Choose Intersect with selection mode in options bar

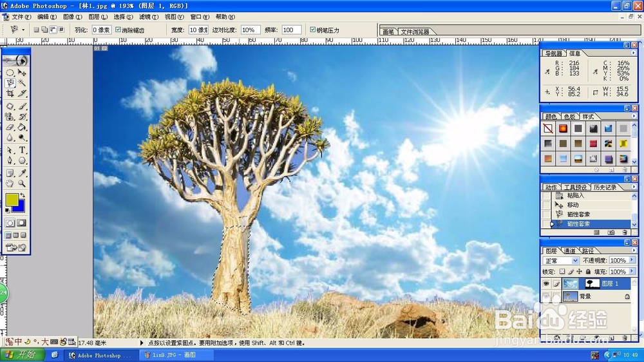coord(62,30)
